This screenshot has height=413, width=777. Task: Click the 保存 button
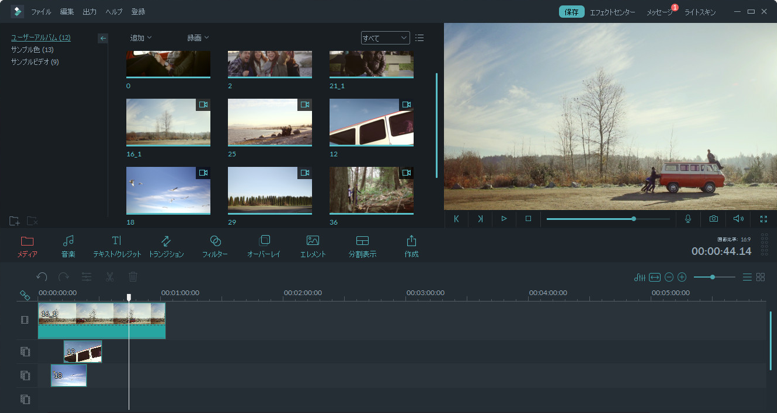tap(571, 12)
